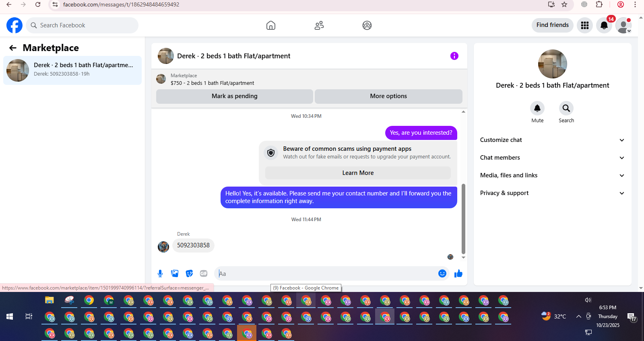Open the large listing thumbnail in right panel
The height and width of the screenshot is (341, 644).
553,64
